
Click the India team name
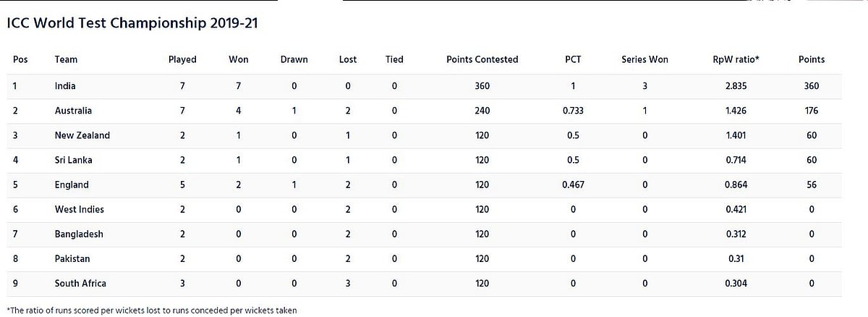point(65,86)
